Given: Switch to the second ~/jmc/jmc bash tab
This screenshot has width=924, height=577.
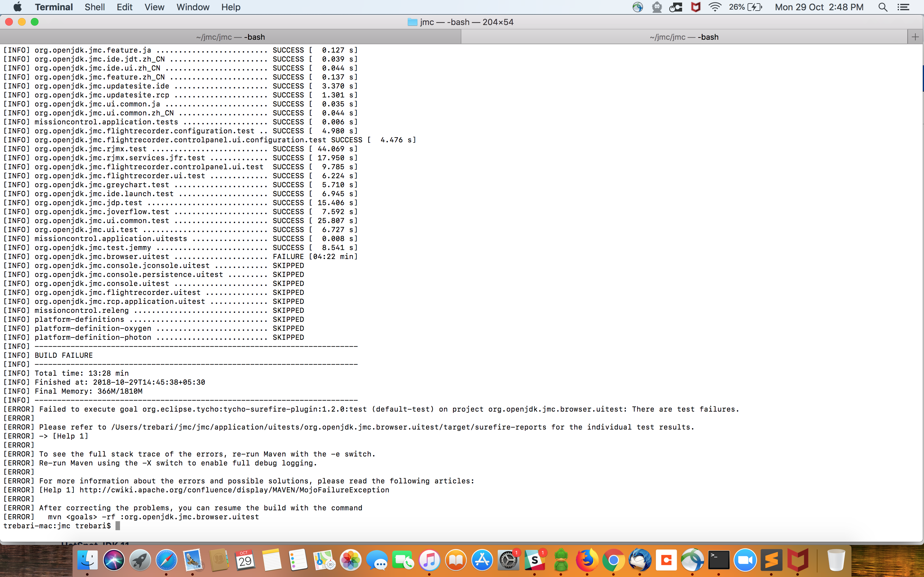Looking at the screenshot, I should 684,37.
